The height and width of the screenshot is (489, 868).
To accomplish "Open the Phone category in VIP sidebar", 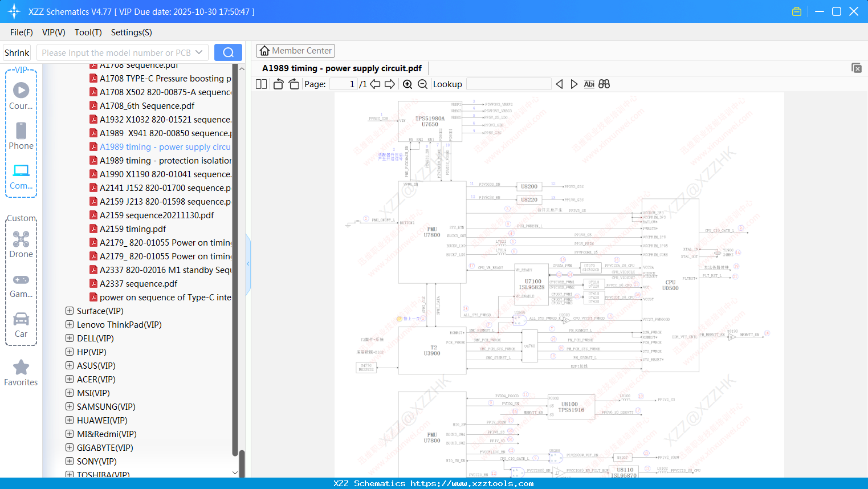I will point(21,136).
